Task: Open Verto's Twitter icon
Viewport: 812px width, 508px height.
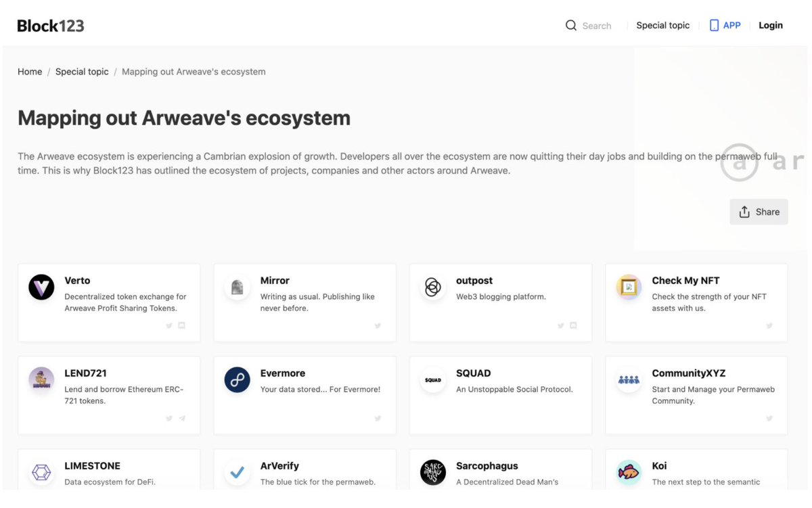Action: coord(169,325)
